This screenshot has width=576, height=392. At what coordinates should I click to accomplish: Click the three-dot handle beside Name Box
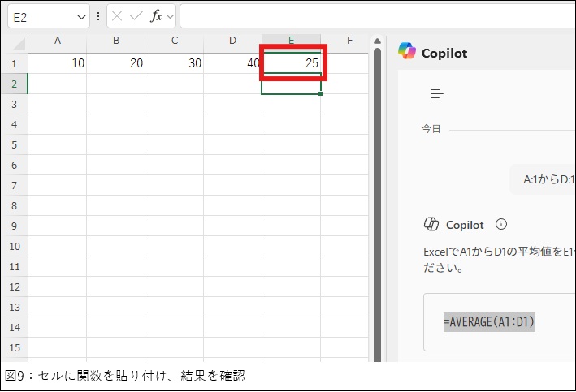[98, 16]
